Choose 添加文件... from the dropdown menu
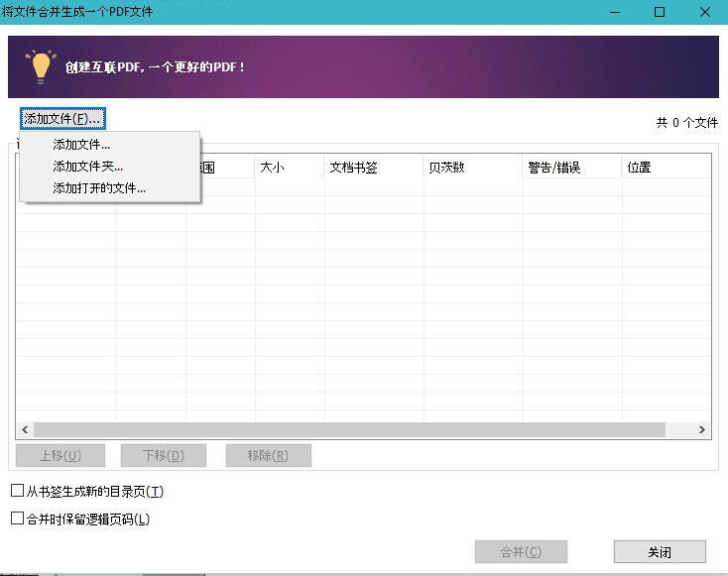728x576 pixels. (81, 145)
